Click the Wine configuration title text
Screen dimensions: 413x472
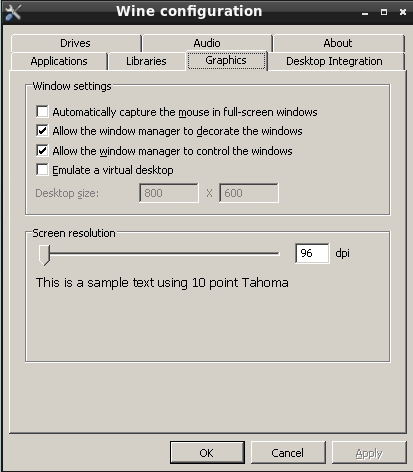click(x=189, y=11)
